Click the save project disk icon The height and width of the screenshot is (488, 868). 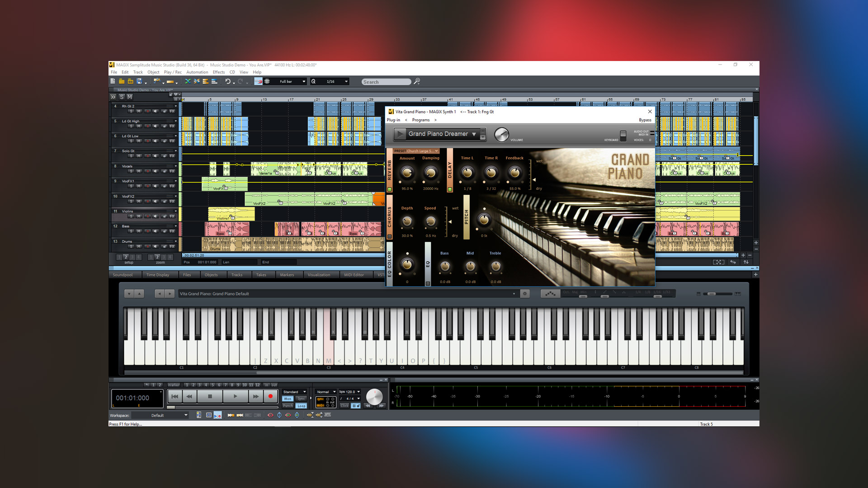click(x=139, y=81)
